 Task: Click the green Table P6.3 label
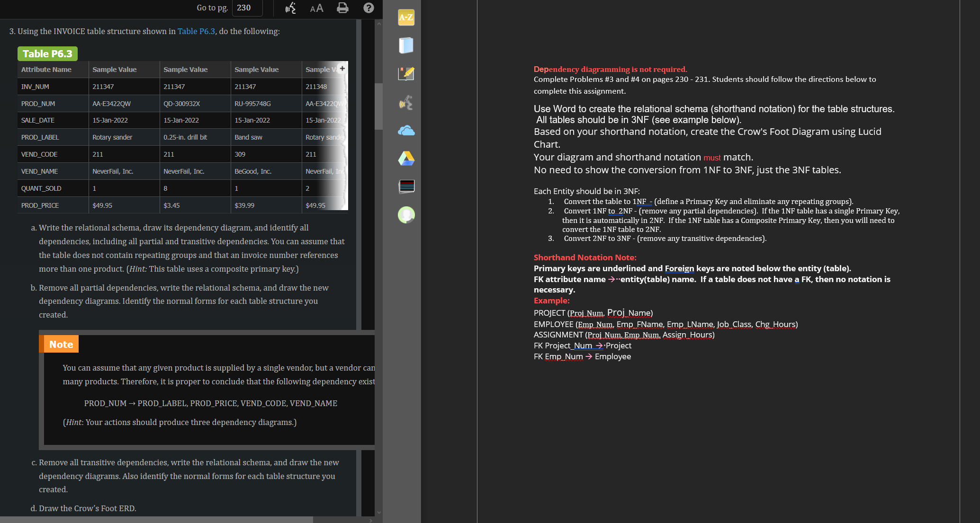tap(47, 54)
